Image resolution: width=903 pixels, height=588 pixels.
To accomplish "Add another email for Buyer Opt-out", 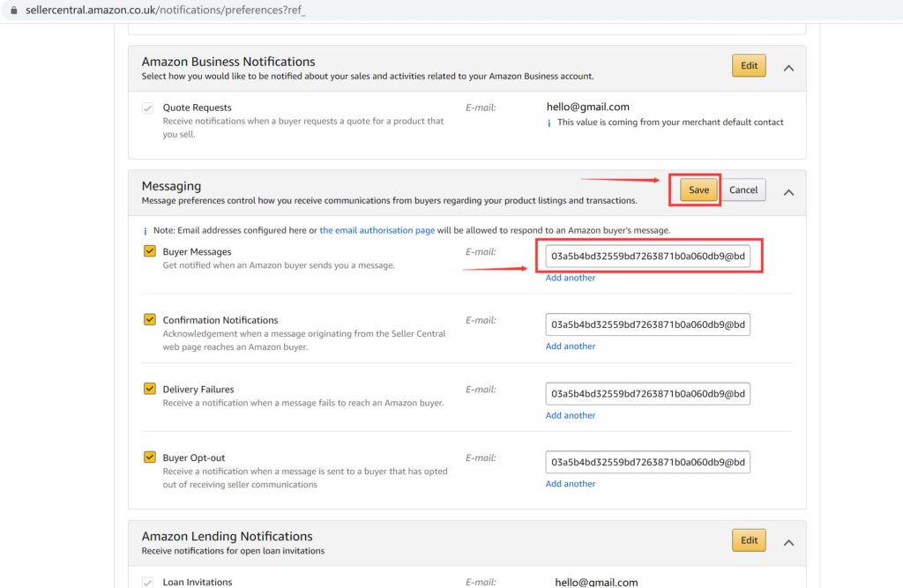I will pyautogui.click(x=571, y=484).
